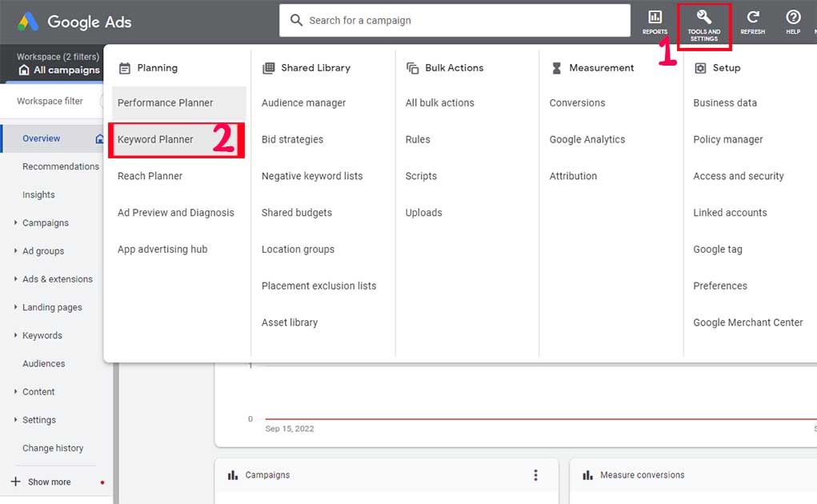Open Access and security

click(x=738, y=176)
